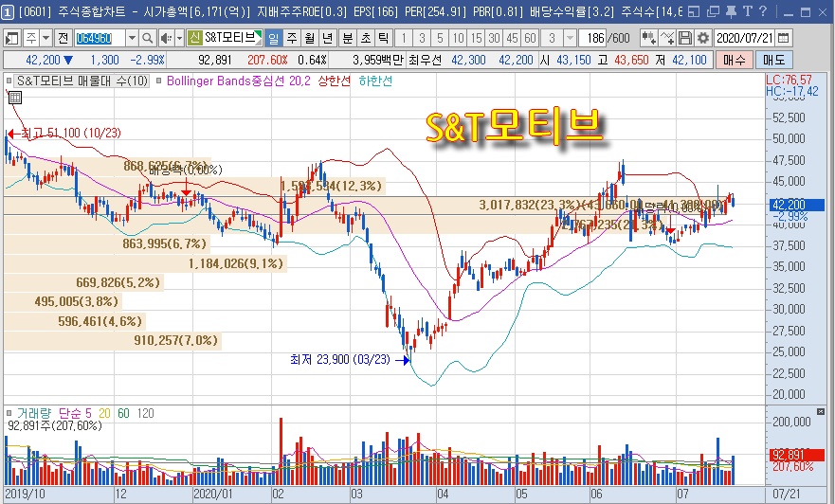Click the date field 2020/07/21
Image resolution: width=835 pixels, height=504 pixels.
744,38
